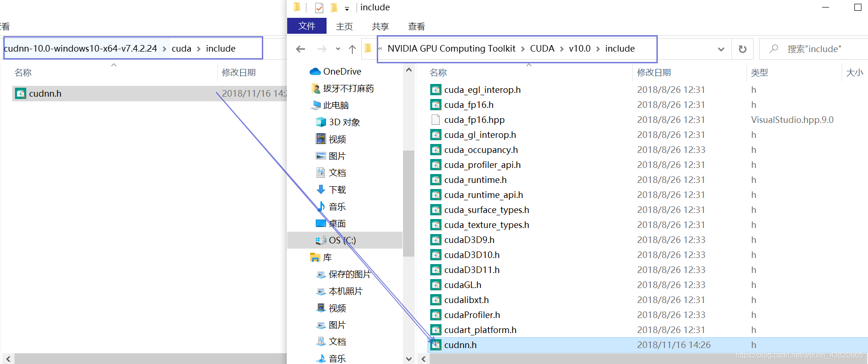Select file cudaD3D11.h

point(472,270)
